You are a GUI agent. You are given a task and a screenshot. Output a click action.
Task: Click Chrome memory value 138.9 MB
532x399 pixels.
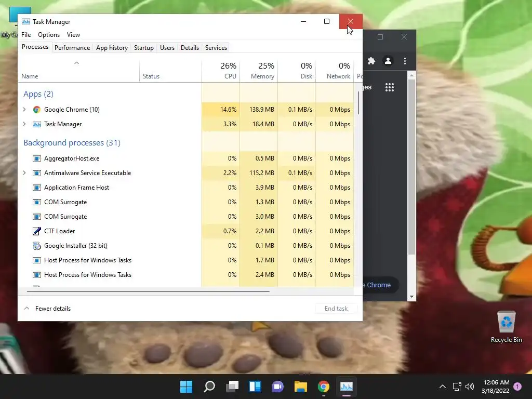tap(262, 110)
